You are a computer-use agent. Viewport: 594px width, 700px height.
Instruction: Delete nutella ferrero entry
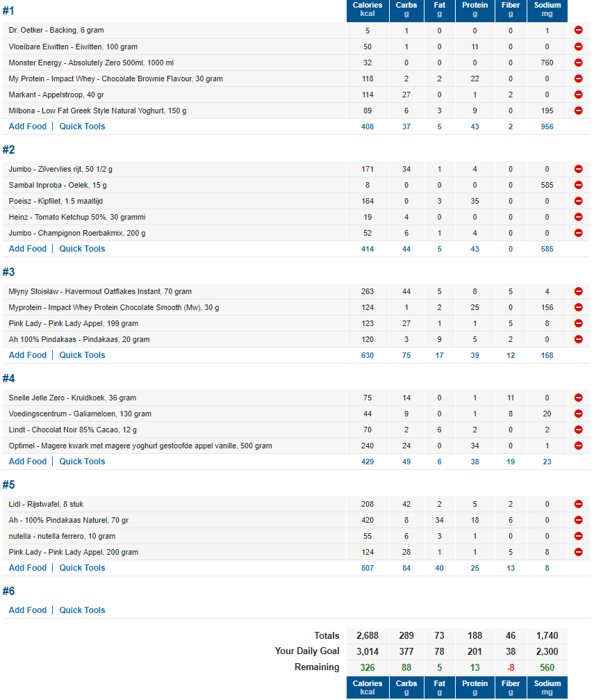[x=578, y=536]
